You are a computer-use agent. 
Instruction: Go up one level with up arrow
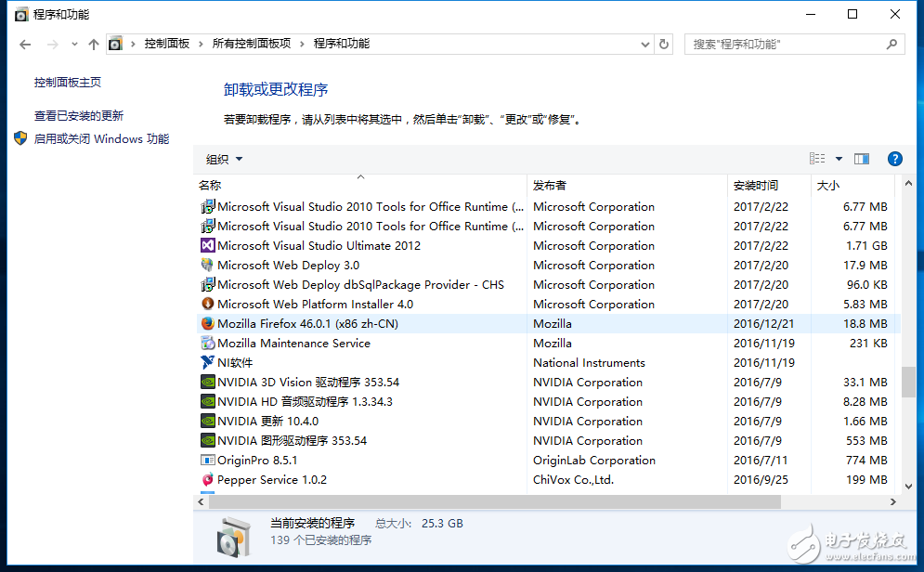coord(93,45)
